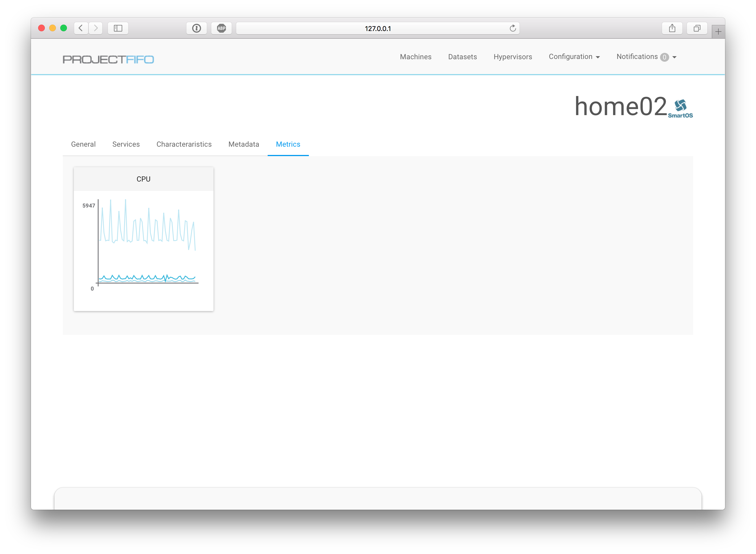Viewport: 756px width, 554px height.
Task: Open a new tab with plus button
Action: tap(718, 32)
